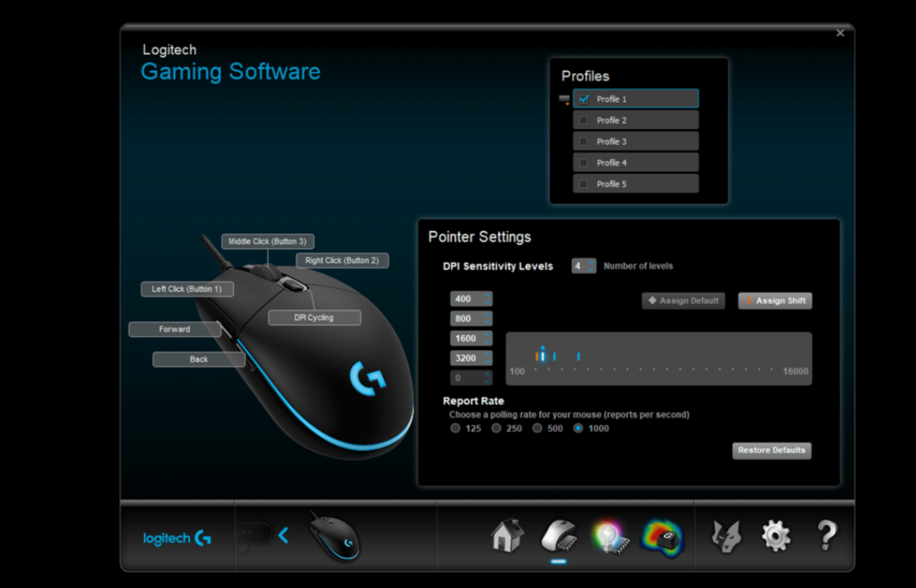Viewport: 916px width, 588px height.
Task: Open the lighting settings bulb icon
Action: (610, 537)
